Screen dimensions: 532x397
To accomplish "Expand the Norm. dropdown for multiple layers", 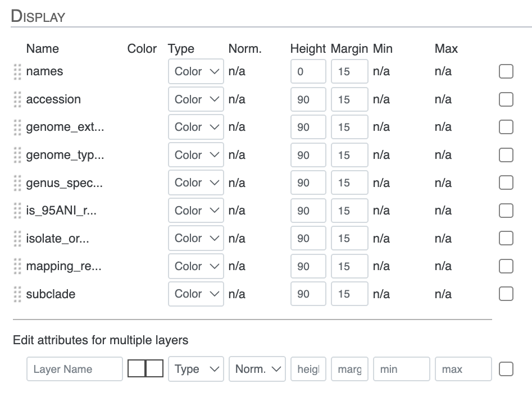I will tap(257, 369).
